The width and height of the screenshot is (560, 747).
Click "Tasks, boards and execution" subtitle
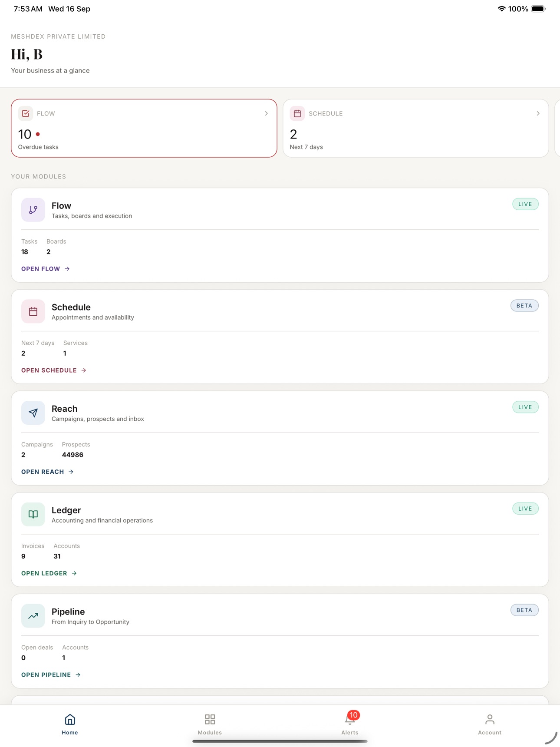click(x=92, y=216)
